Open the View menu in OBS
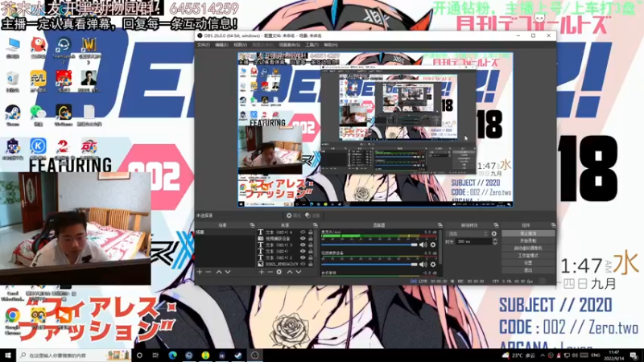Image resolution: width=644 pixels, height=362 pixels. [240, 45]
